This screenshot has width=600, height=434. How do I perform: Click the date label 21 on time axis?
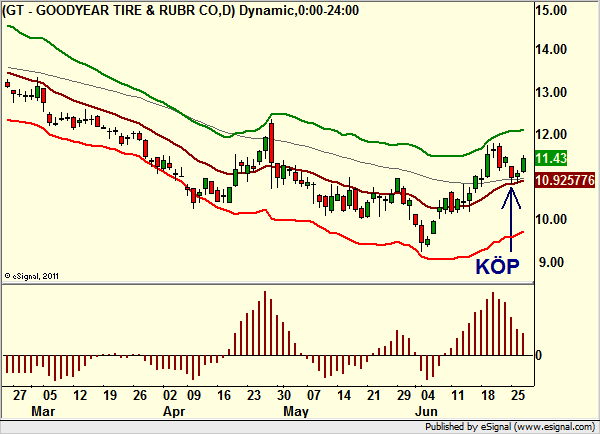(373, 395)
